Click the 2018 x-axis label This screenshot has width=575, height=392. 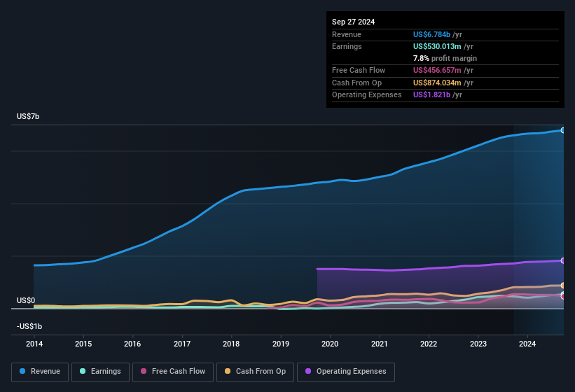pyautogui.click(x=231, y=344)
